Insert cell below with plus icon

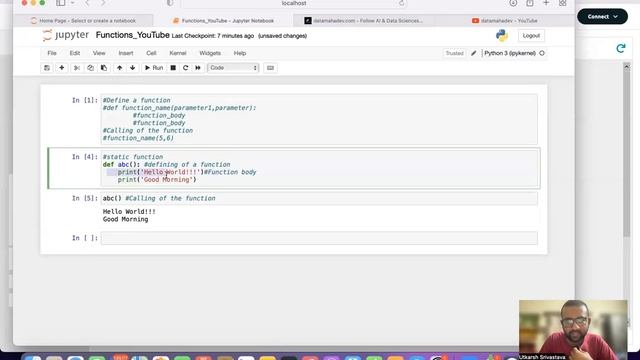pyautogui.click(x=62, y=68)
